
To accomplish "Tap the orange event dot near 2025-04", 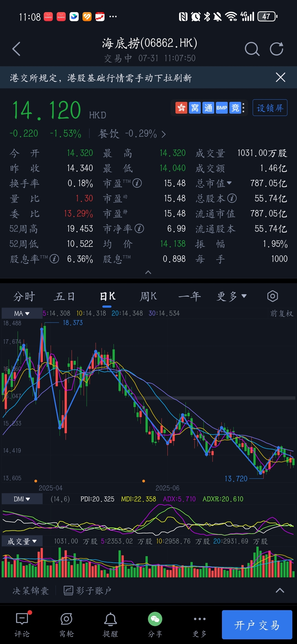I will pyautogui.click(x=36, y=481).
